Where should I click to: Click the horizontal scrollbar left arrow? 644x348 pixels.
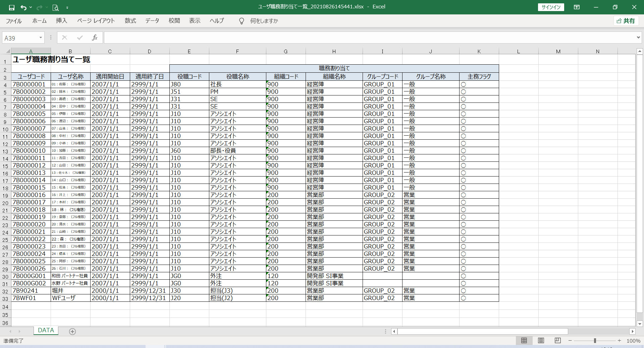tap(394, 331)
